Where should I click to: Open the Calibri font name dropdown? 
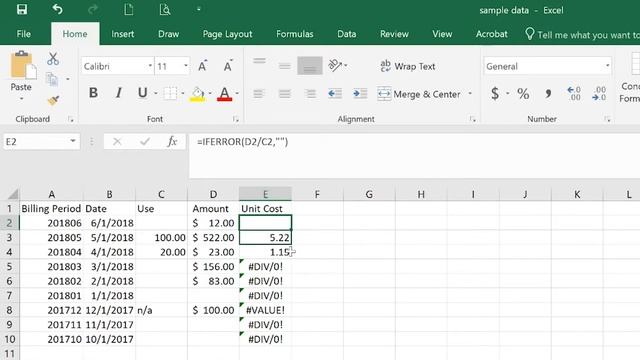pos(150,66)
